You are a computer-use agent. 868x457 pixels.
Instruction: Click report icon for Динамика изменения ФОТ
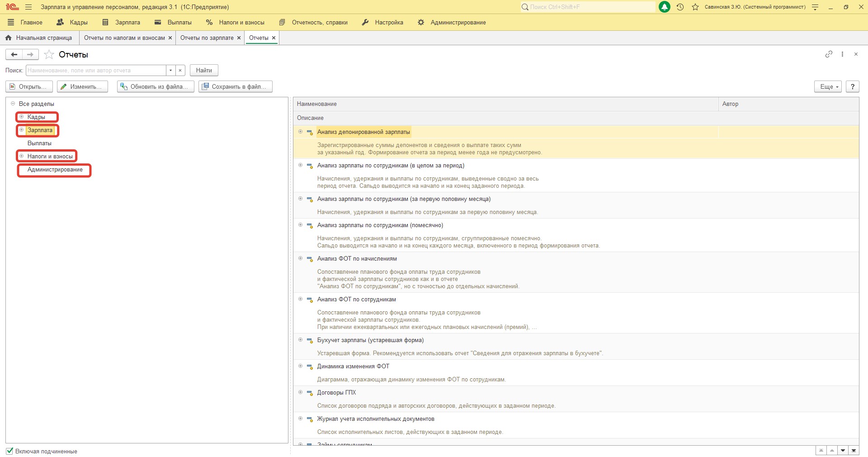tap(310, 367)
